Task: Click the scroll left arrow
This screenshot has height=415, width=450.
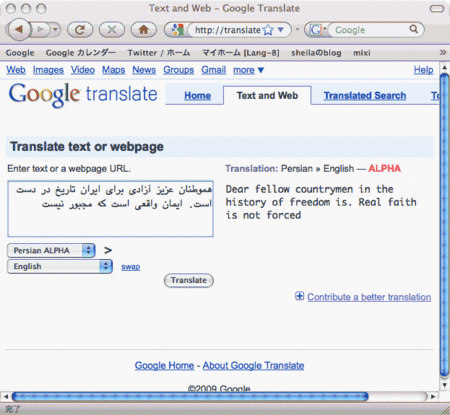Action: 5,396
